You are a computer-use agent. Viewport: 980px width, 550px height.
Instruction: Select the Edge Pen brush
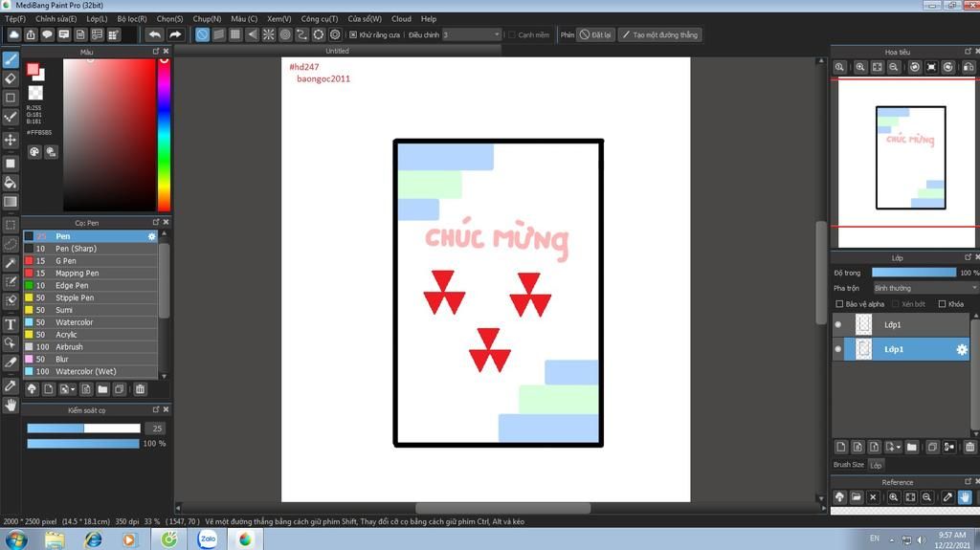[x=91, y=286]
